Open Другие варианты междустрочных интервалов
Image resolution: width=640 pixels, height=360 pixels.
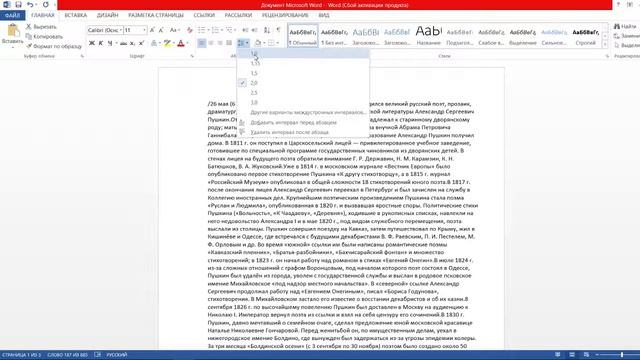(x=303, y=112)
